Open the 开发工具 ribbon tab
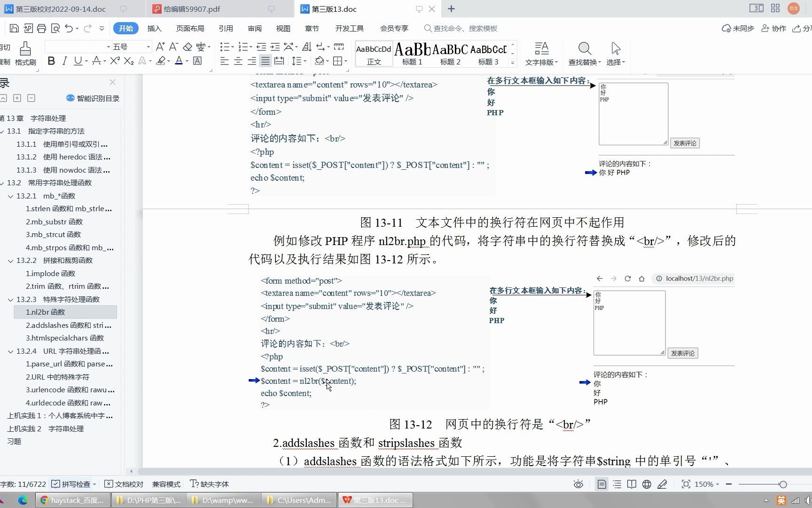This screenshot has height=508, width=812. pos(350,28)
